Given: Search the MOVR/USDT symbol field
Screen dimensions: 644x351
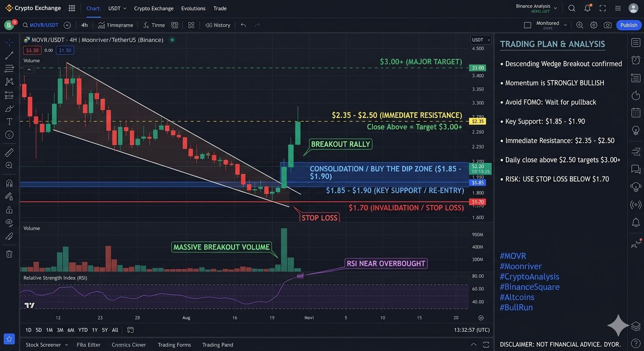Looking at the screenshot, I should click(x=41, y=25).
